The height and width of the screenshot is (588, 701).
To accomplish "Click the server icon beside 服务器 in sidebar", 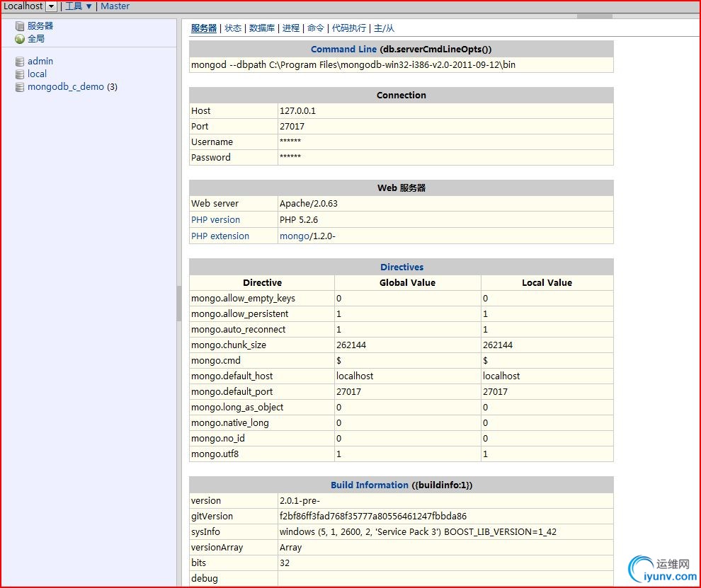I will click(20, 26).
